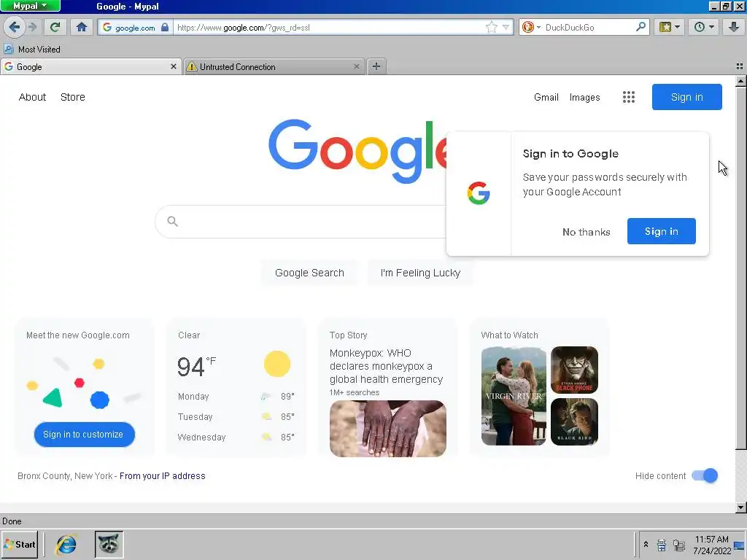Click the URL address bar field
747x560 pixels.
[329, 27]
